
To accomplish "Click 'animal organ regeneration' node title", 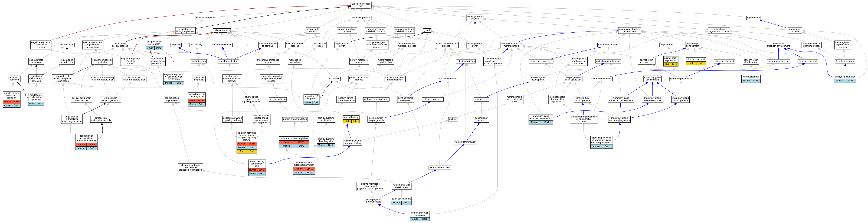I will tap(671, 59).
